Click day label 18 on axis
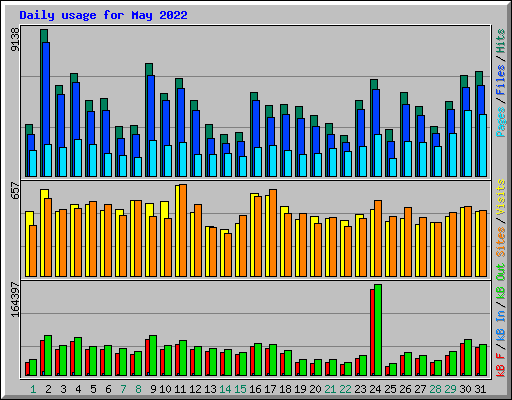512x400 pixels. pos(285,389)
